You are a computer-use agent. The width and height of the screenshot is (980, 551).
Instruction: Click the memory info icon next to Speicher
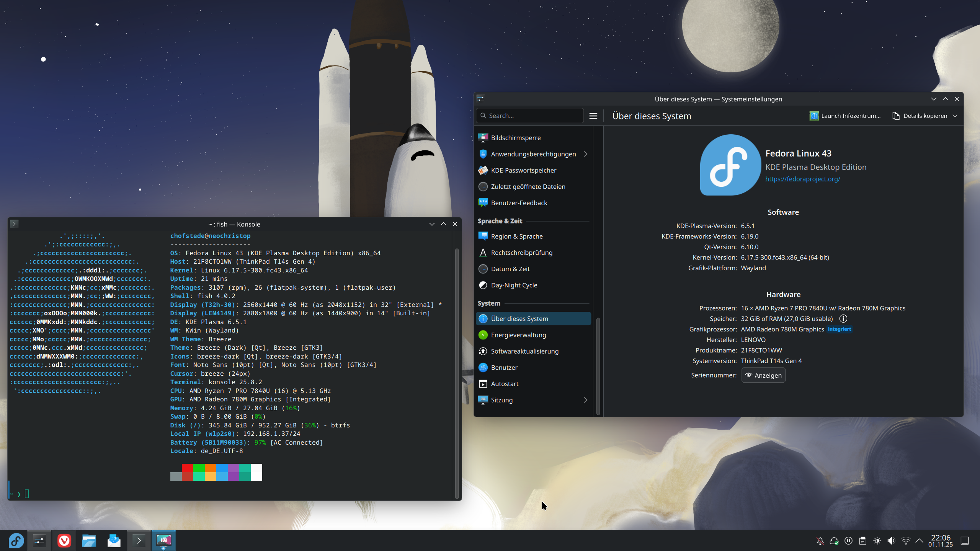843,319
